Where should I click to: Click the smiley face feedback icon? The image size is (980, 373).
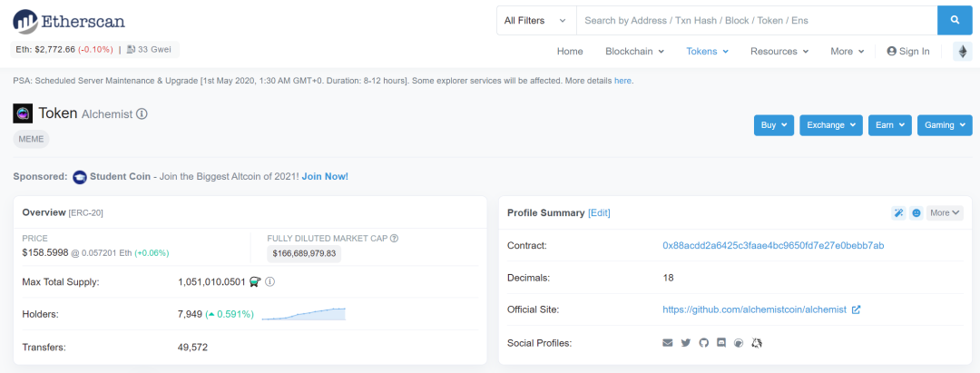click(x=916, y=212)
